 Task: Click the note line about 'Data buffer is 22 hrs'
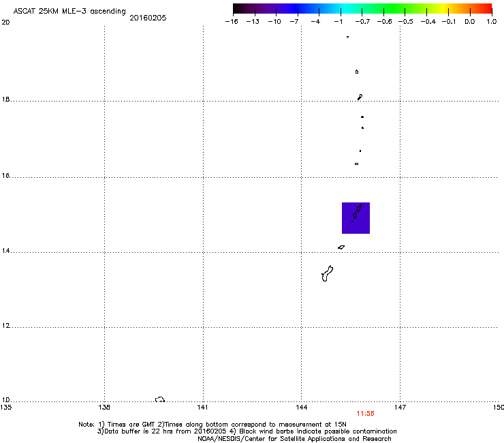point(247,431)
